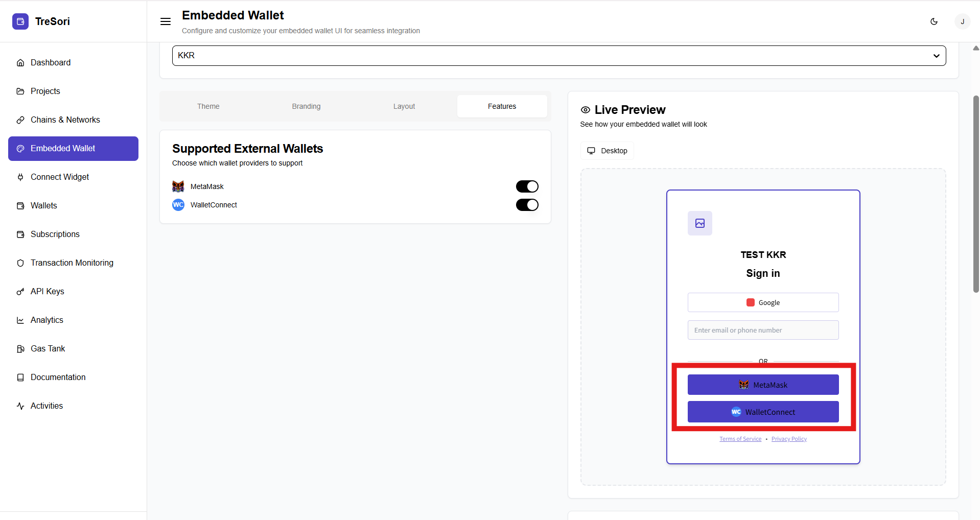Switch to the Theme tab
This screenshot has width=980, height=520.
(x=208, y=106)
